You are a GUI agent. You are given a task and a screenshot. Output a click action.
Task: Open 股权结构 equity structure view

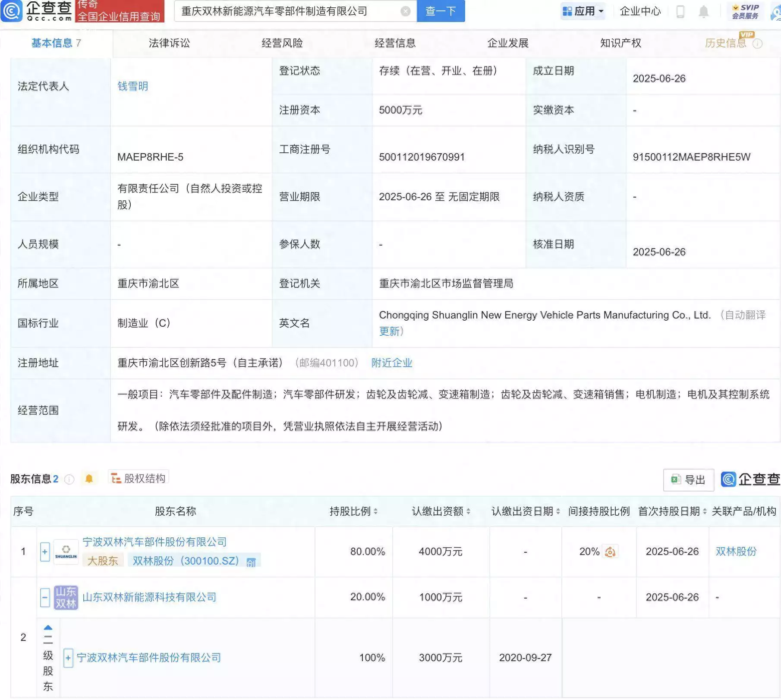[139, 478]
